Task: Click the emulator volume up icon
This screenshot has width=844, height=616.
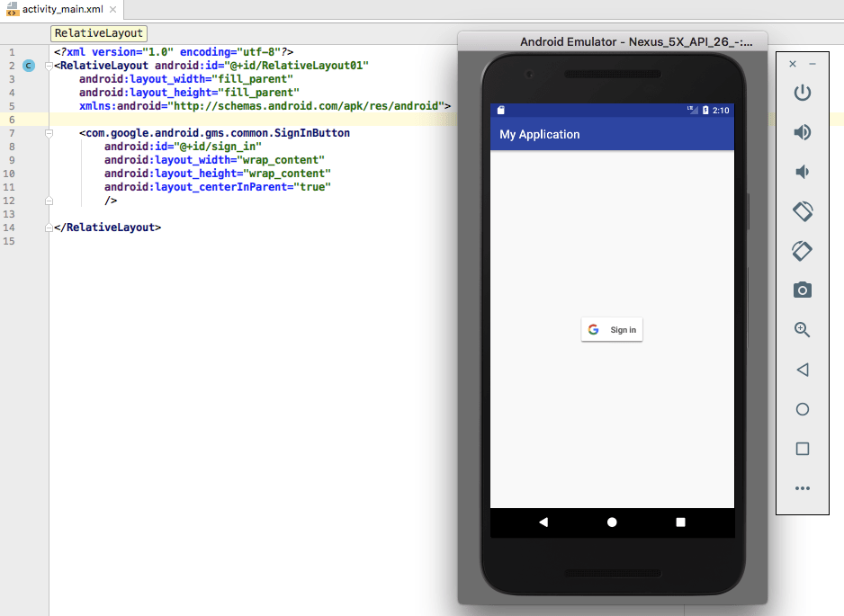Action: tap(802, 132)
